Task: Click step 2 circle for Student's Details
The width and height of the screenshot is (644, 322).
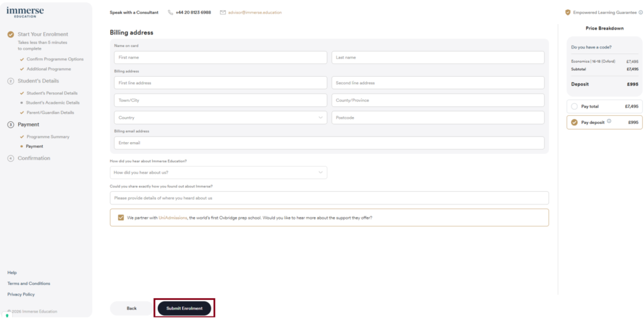Action: coord(11,81)
